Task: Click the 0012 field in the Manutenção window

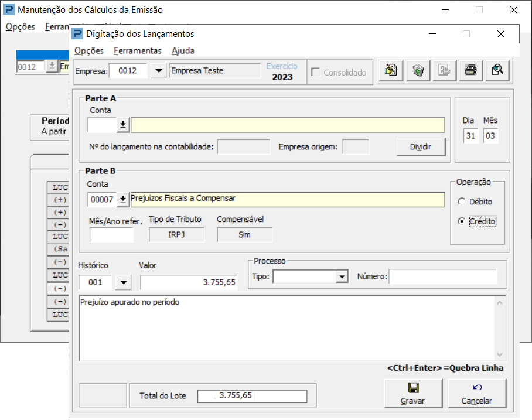Action: tap(30, 67)
